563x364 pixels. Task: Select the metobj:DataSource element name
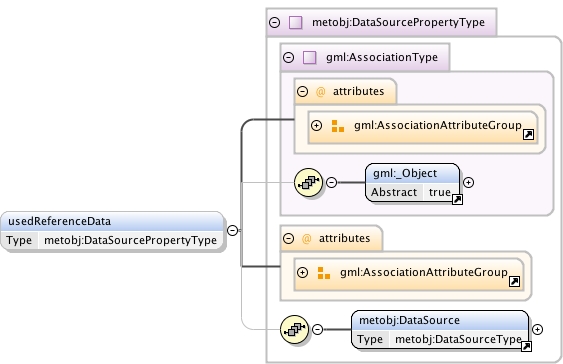[409, 320]
